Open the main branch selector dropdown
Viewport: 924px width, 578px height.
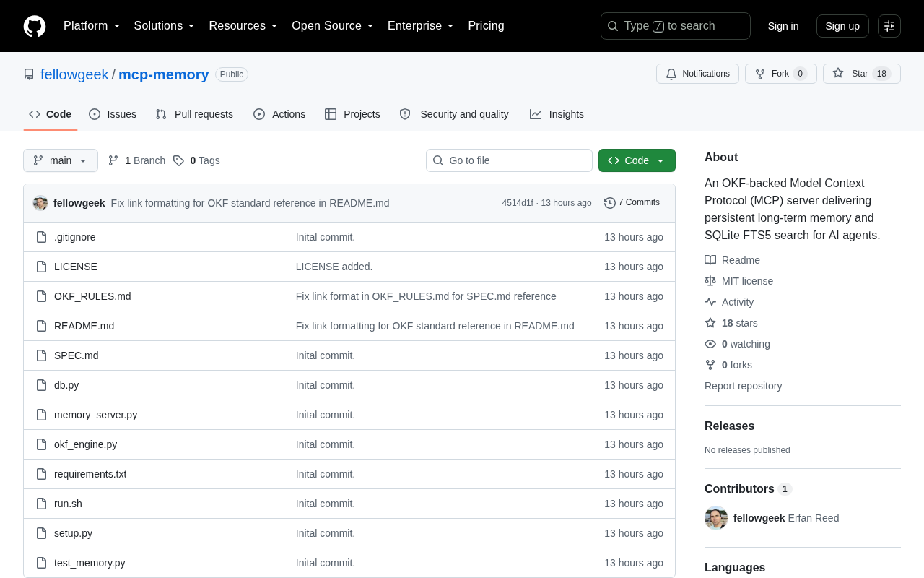[61, 160]
